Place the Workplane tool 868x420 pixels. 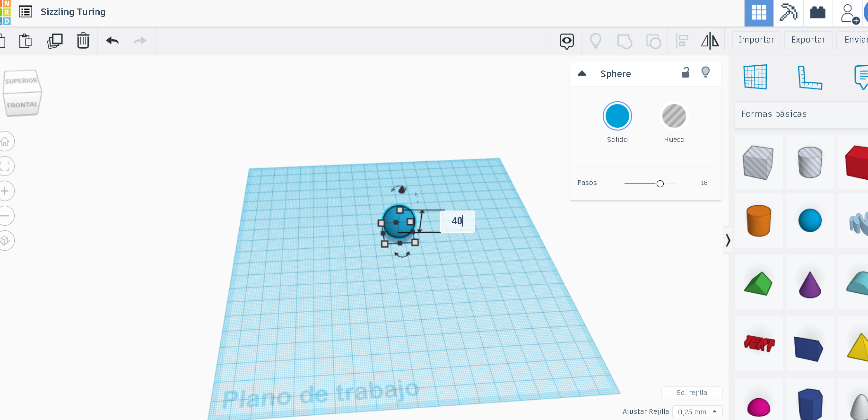pos(755,77)
